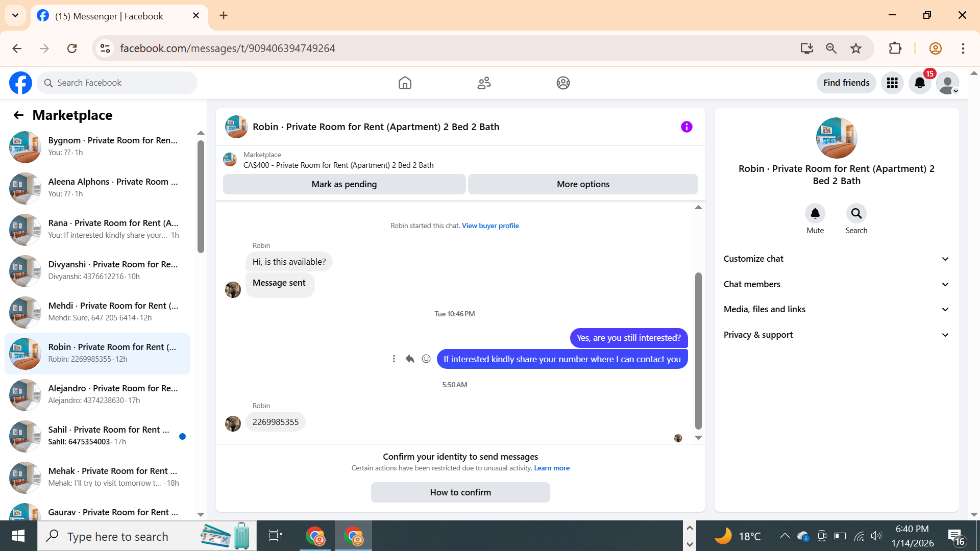Open the Facebook apps menu grid icon
The height and width of the screenshot is (551, 980).
[892, 83]
